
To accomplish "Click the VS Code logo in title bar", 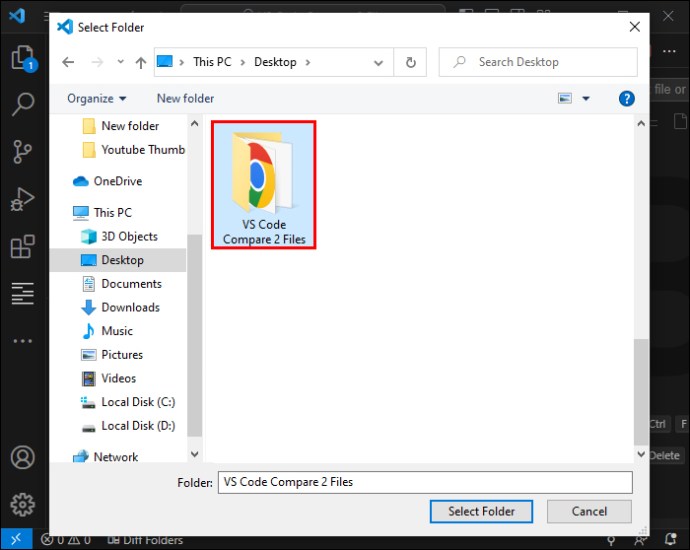I will point(17,16).
